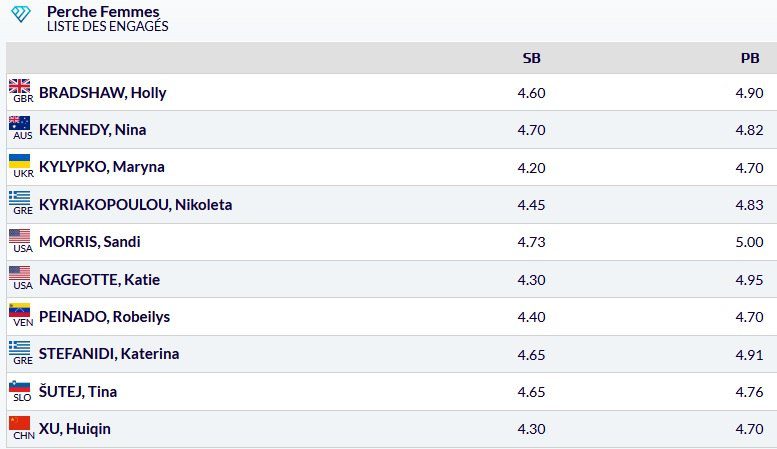Sort by the SB column header

[x=532, y=58]
